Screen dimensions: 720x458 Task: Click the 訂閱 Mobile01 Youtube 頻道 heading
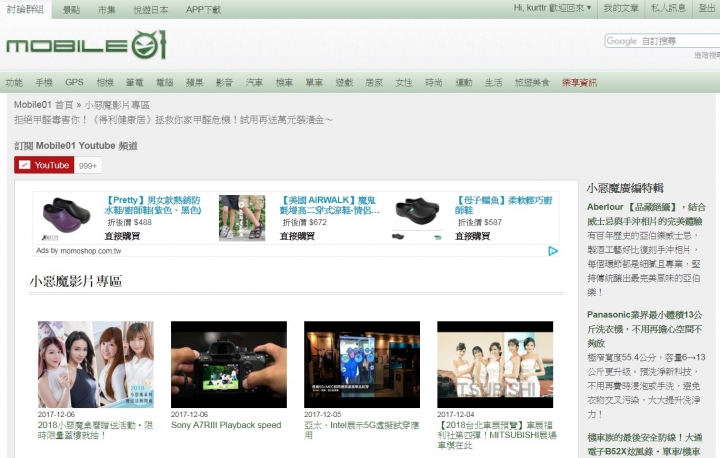pos(76,146)
